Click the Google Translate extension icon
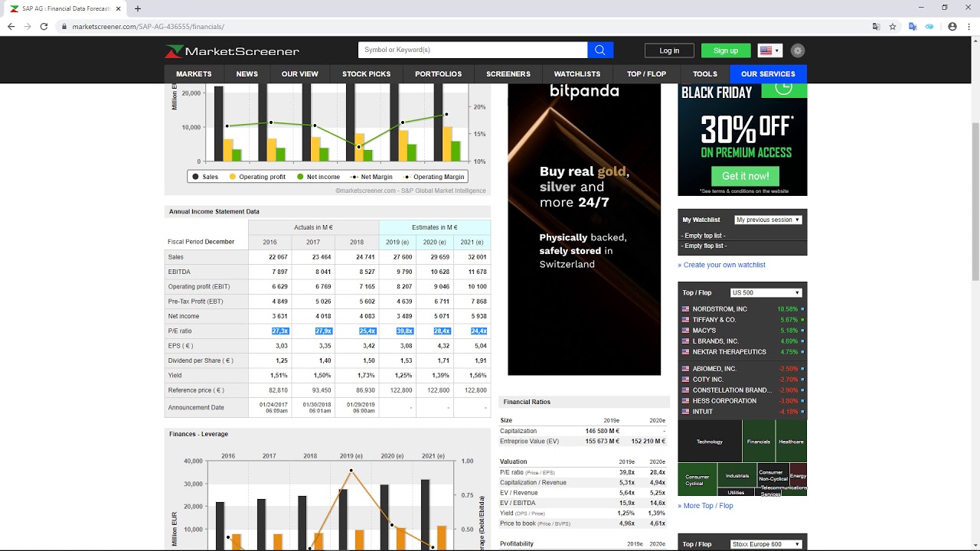 coord(913,26)
